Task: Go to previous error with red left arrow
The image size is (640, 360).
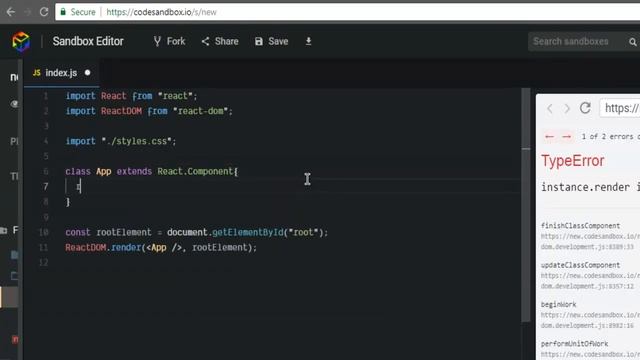Action: (549, 136)
